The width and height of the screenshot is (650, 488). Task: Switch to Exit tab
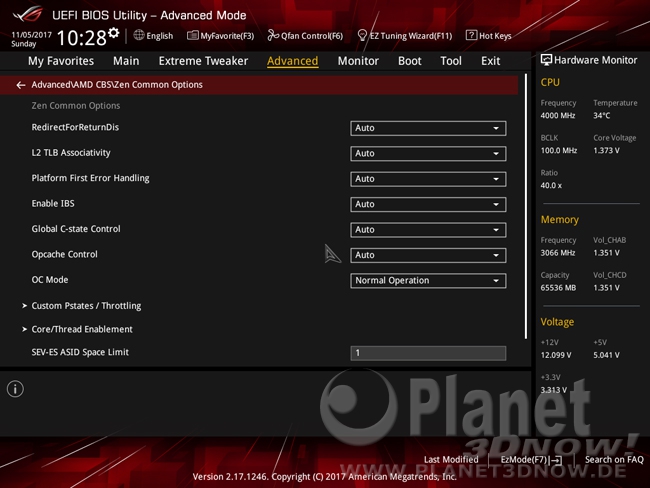pos(490,61)
